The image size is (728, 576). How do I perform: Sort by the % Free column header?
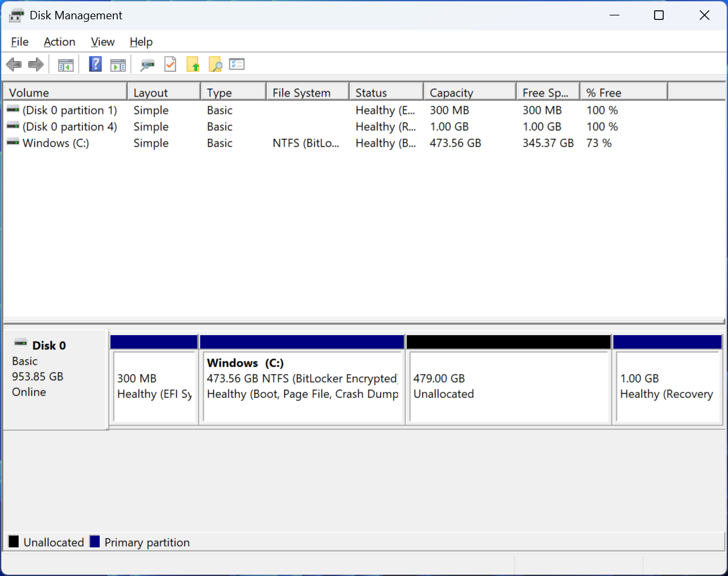click(624, 93)
